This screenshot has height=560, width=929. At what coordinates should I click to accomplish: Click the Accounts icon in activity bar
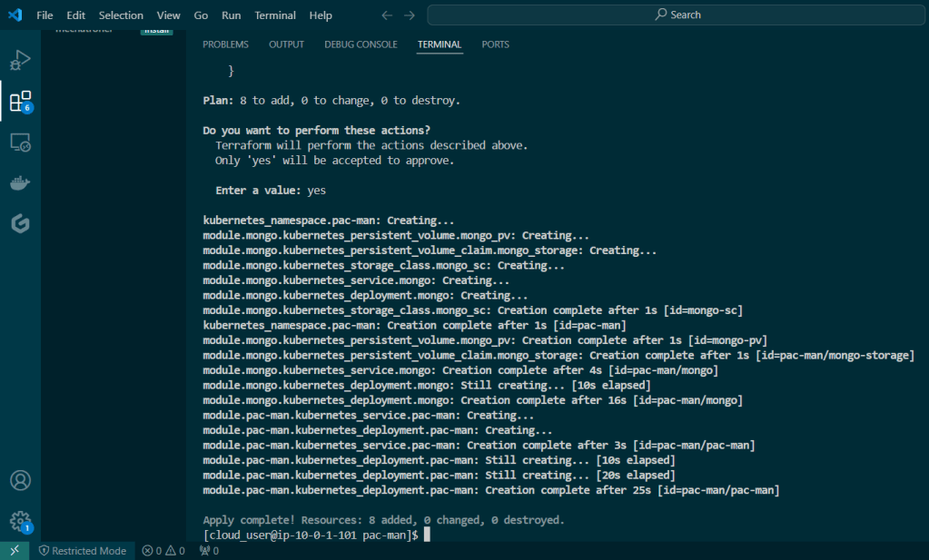point(20,480)
